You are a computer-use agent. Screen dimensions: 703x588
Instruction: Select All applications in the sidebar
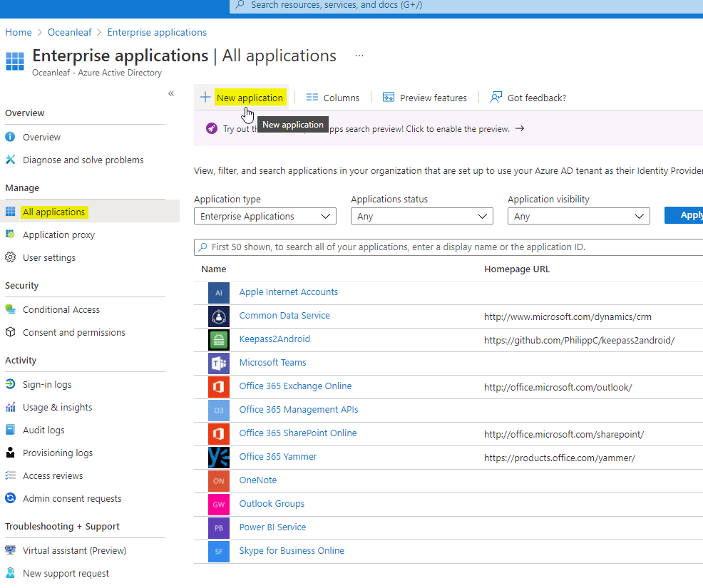pyautogui.click(x=54, y=212)
